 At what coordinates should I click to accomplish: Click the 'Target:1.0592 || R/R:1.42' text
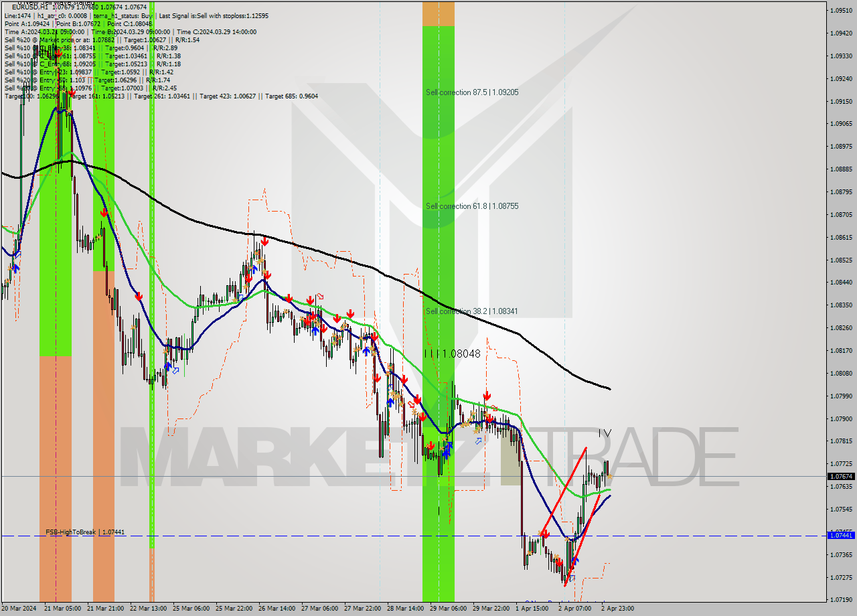pos(137,72)
